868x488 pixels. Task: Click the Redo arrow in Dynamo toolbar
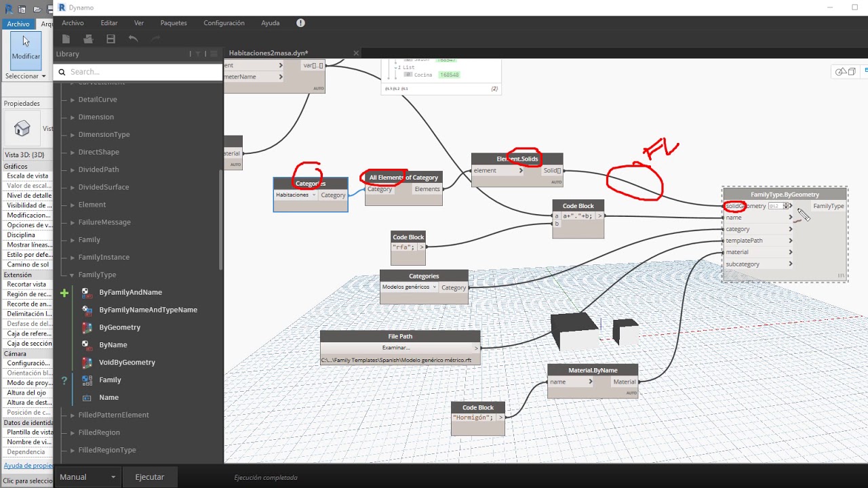pos(155,39)
